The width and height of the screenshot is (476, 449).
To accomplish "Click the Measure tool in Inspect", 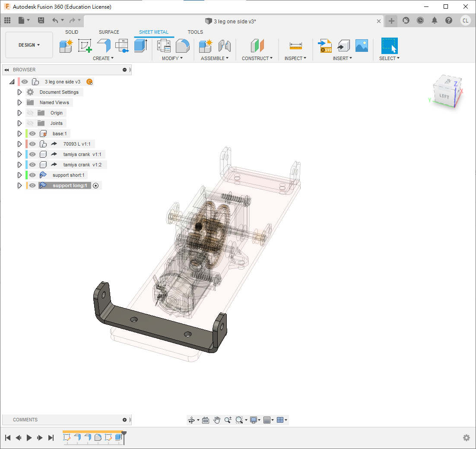I will (296, 45).
